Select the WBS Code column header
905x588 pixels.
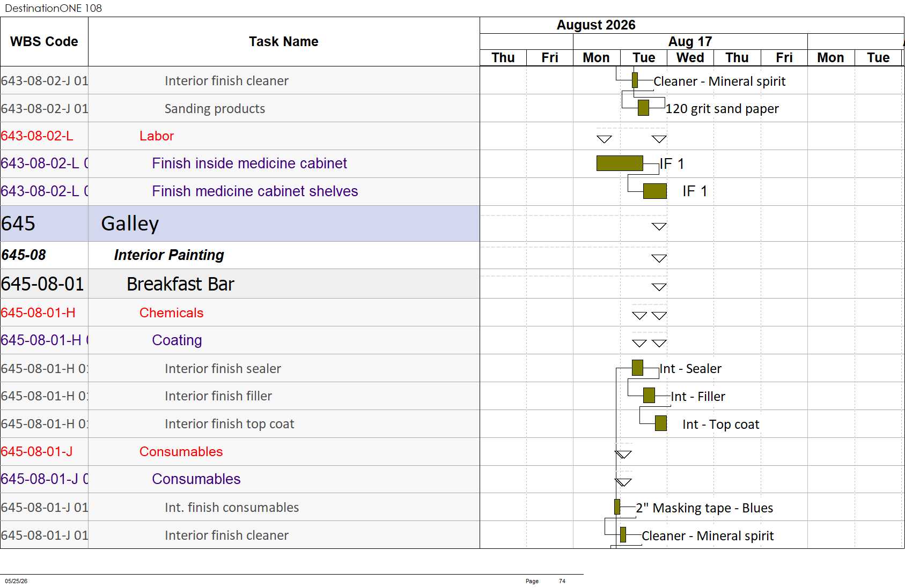point(44,41)
